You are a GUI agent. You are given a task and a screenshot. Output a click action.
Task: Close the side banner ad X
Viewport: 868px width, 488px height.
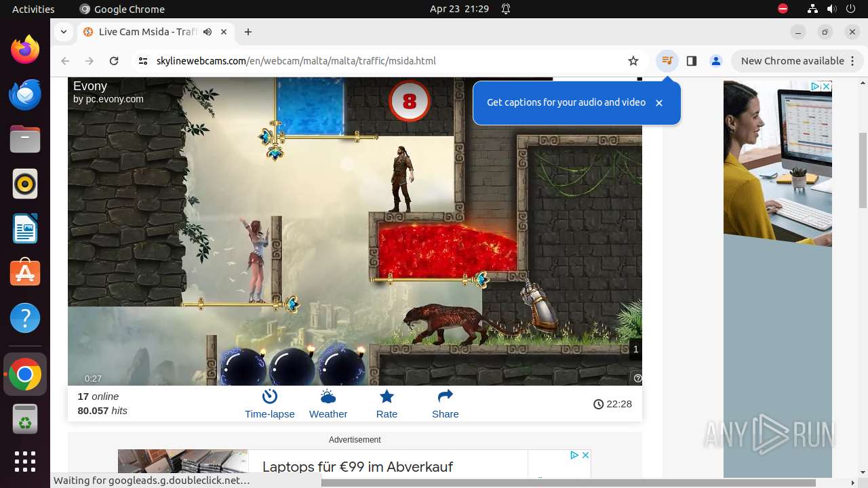click(827, 87)
